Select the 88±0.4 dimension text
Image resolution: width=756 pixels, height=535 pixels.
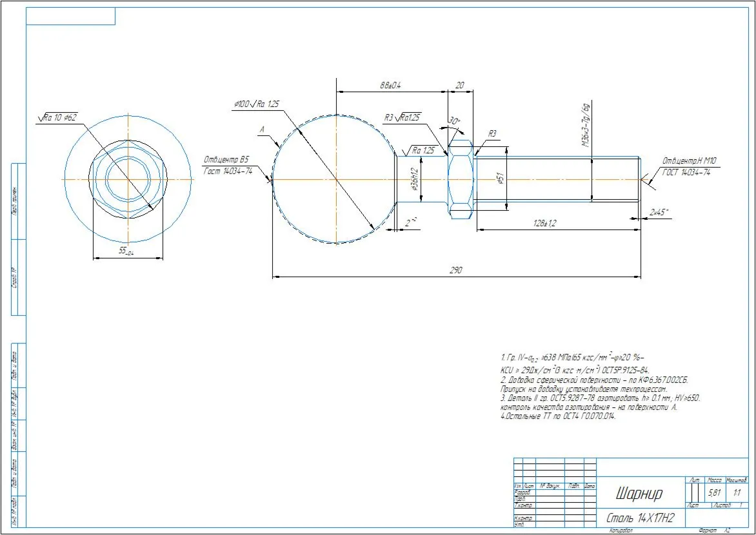tap(390, 86)
